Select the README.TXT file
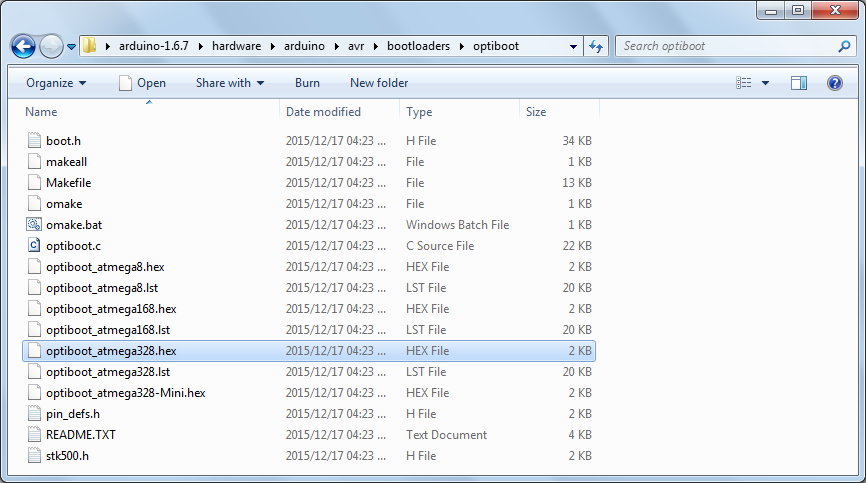The image size is (866, 483). [x=81, y=435]
